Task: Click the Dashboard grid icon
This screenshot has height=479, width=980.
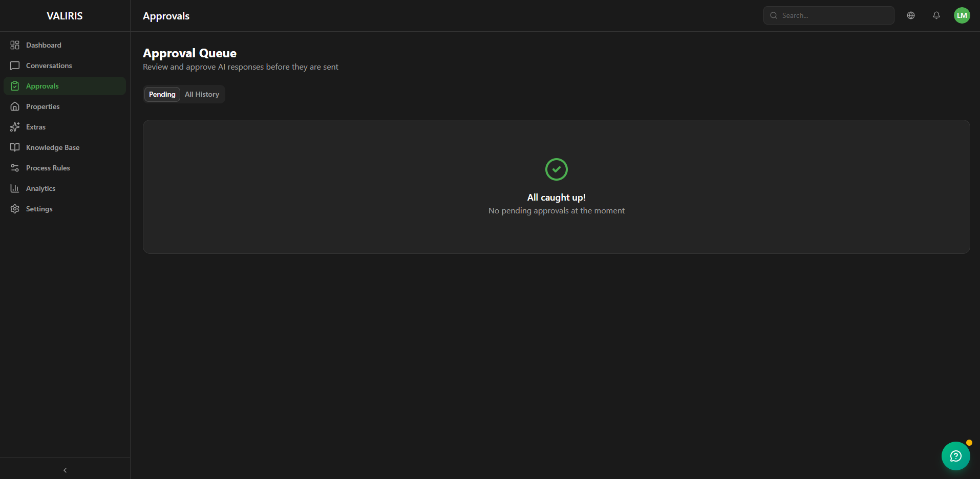Action: [15, 45]
